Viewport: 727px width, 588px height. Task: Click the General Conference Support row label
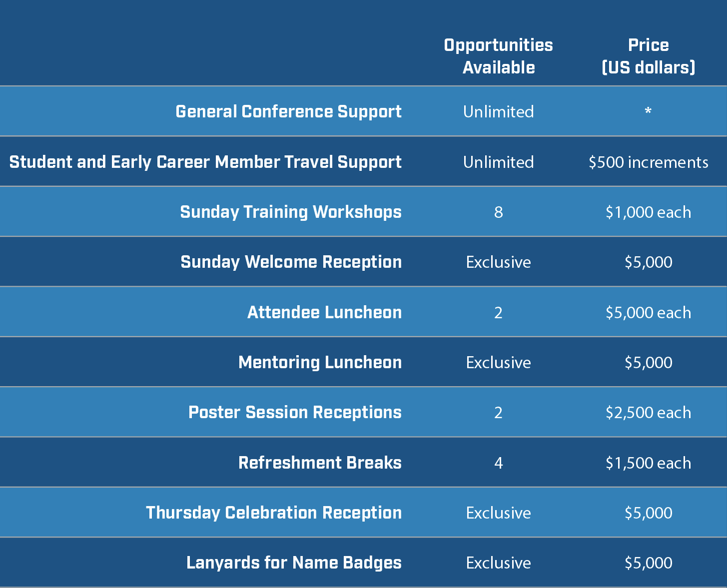[288, 112]
